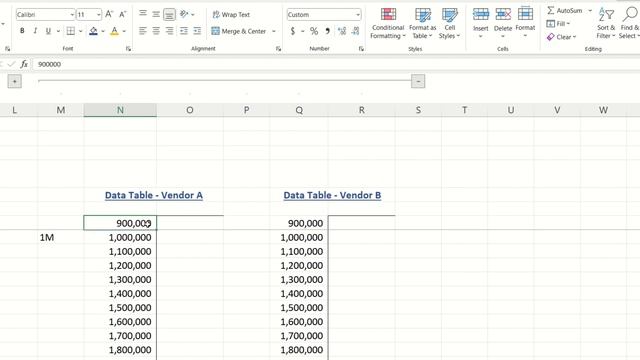Image resolution: width=640 pixels, height=360 pixels.
Task: Toggle Bold formatting
Action: [22, 31]
